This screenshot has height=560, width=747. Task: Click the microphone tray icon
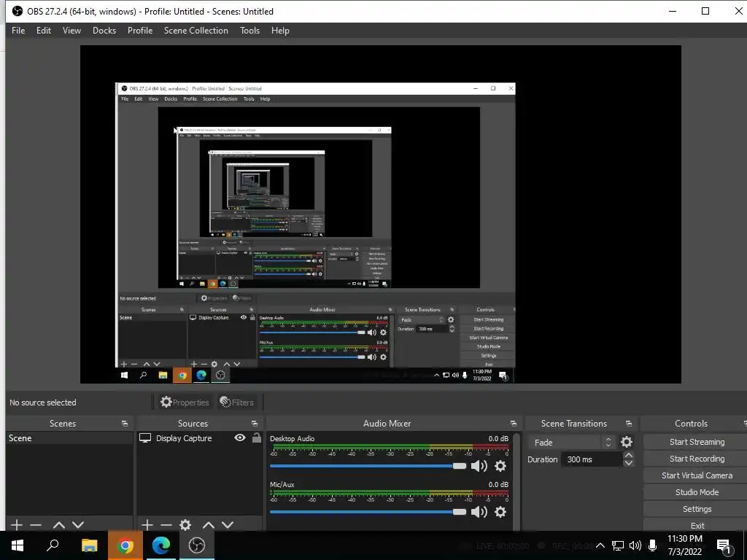click(653, 545)
